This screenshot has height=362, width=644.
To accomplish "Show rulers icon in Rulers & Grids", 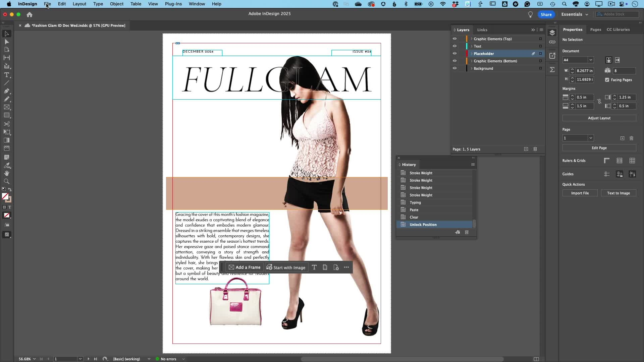I will (607, 161).
